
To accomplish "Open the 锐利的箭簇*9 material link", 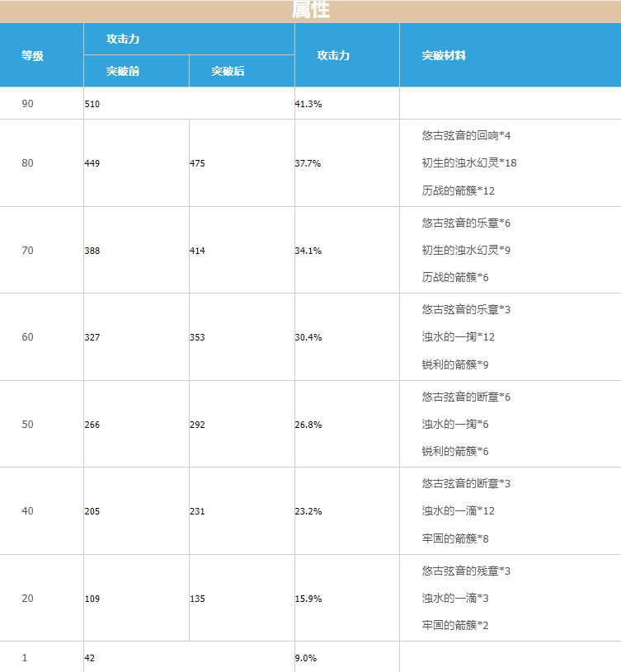I will click(455, 364).
